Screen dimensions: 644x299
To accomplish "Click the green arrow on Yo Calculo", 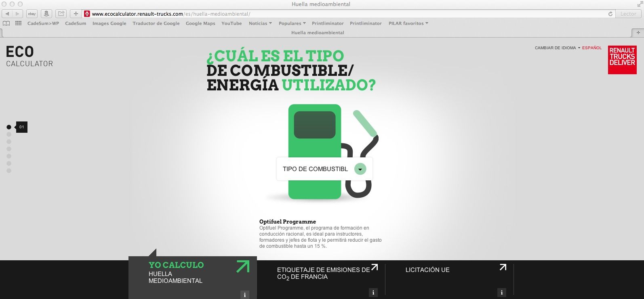I will pos(243,266).
